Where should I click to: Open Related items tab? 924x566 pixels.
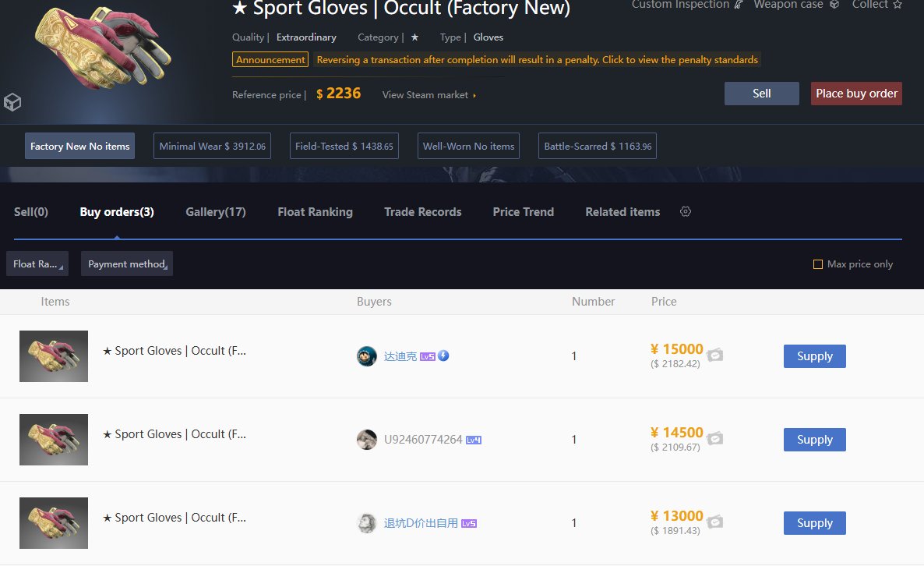click(x=622, y=211)
